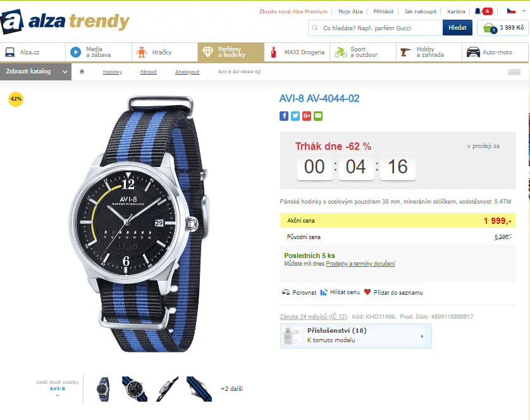Expand the Zobrazit katalog menu

(x=35, y=71)
